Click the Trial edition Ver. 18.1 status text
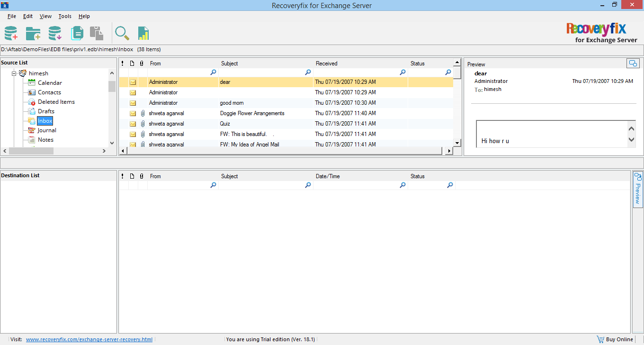This screenshot has height=345, width=644. click(x=270, y=339)
